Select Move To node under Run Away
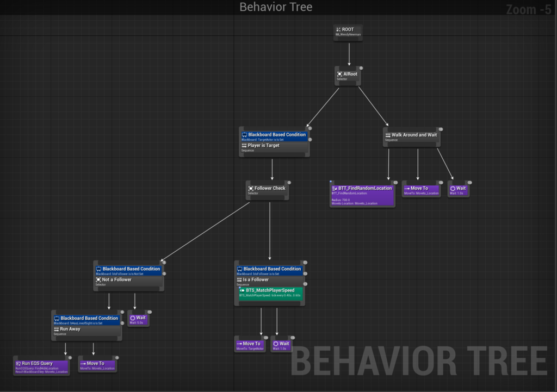 98,365
